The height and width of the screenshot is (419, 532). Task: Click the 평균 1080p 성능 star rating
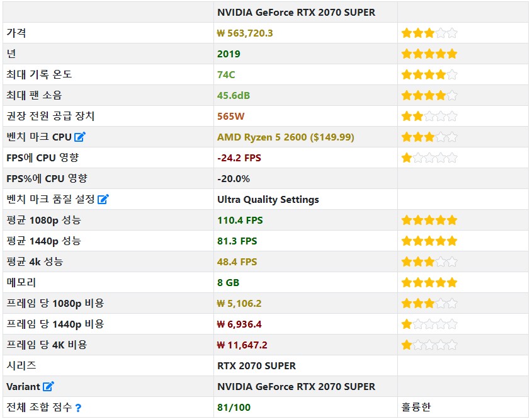pos(429,221)
